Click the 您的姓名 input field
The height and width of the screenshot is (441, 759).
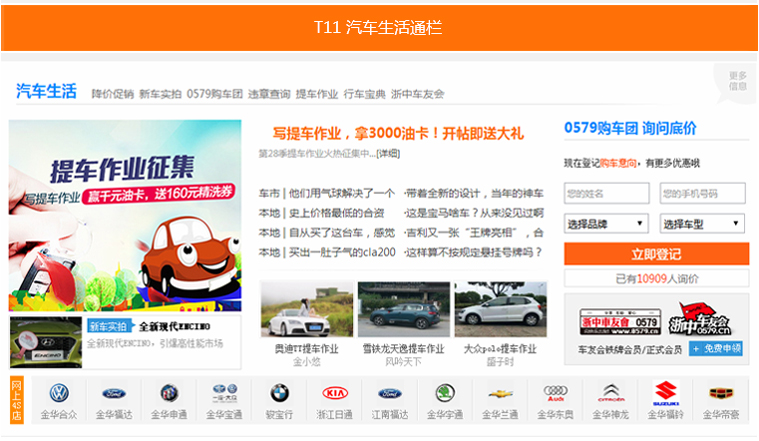coord(607,193)
